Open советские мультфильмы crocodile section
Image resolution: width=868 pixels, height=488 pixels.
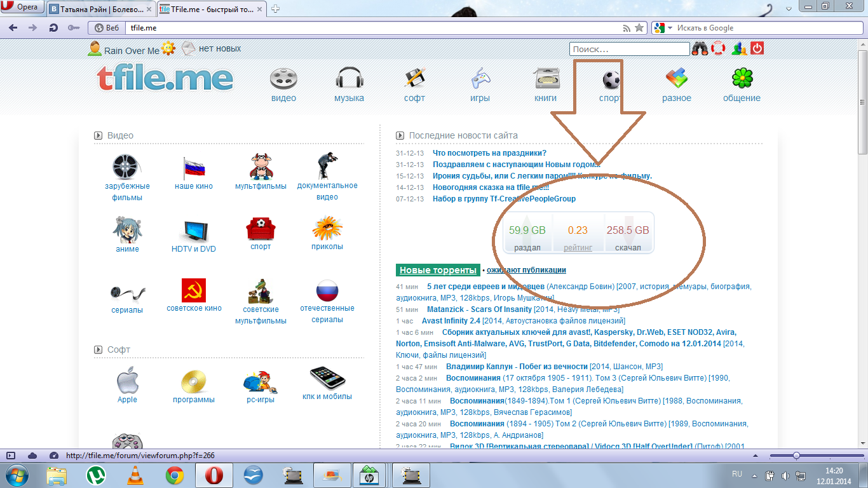[x=261, y=290]
